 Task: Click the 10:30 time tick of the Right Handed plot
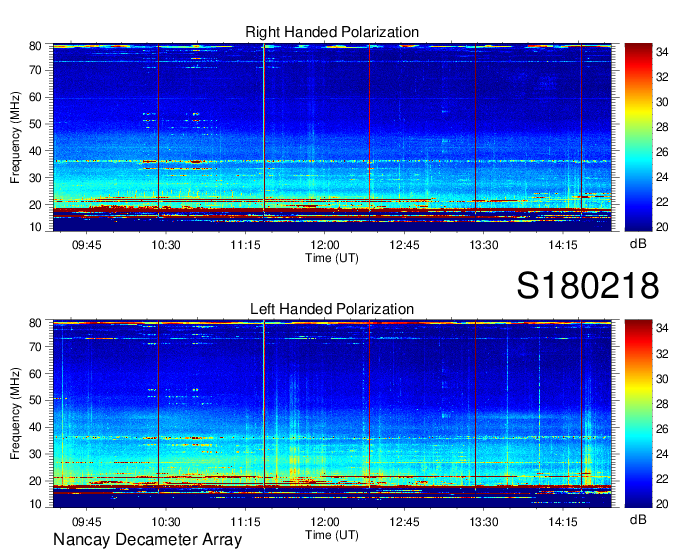click(x=166, y=245)
